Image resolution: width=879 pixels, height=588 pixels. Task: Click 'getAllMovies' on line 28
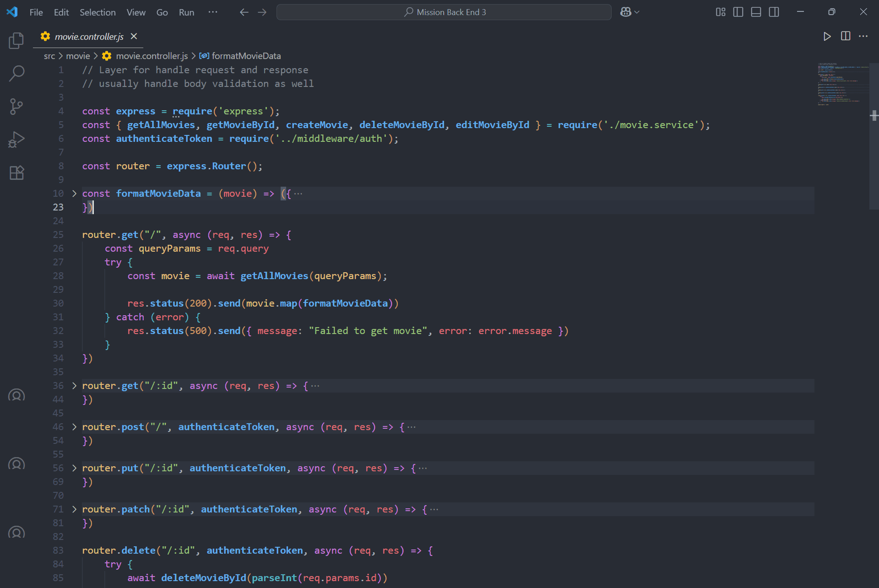274,276
